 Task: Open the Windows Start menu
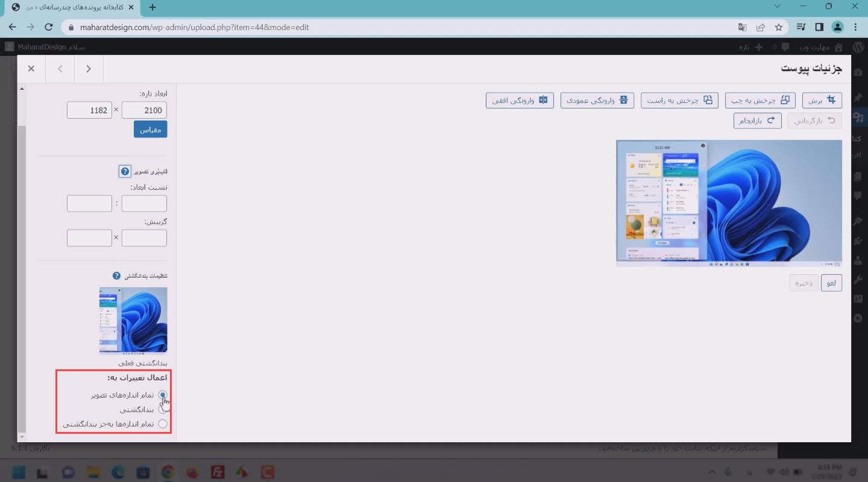click(19, 471)
